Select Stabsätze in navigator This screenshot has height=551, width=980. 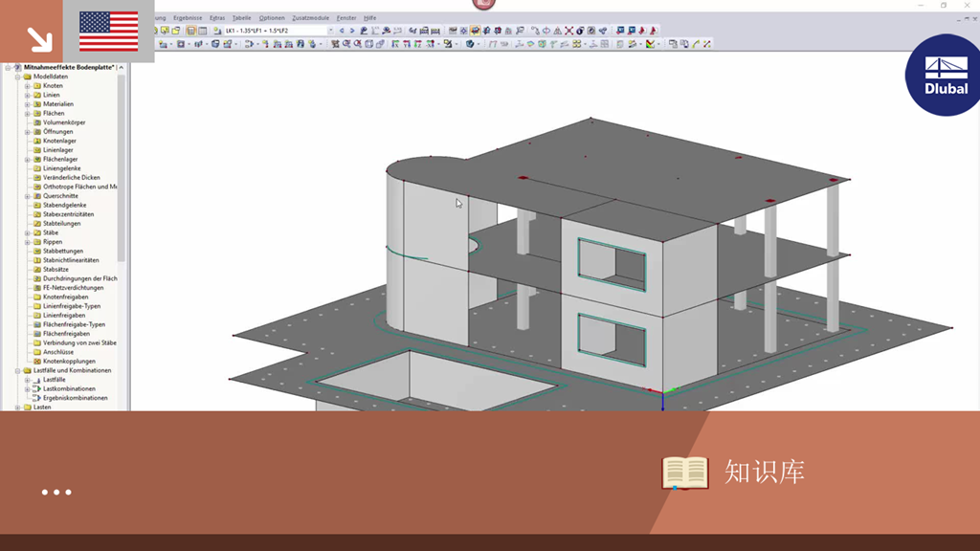[x=56, y=269]
